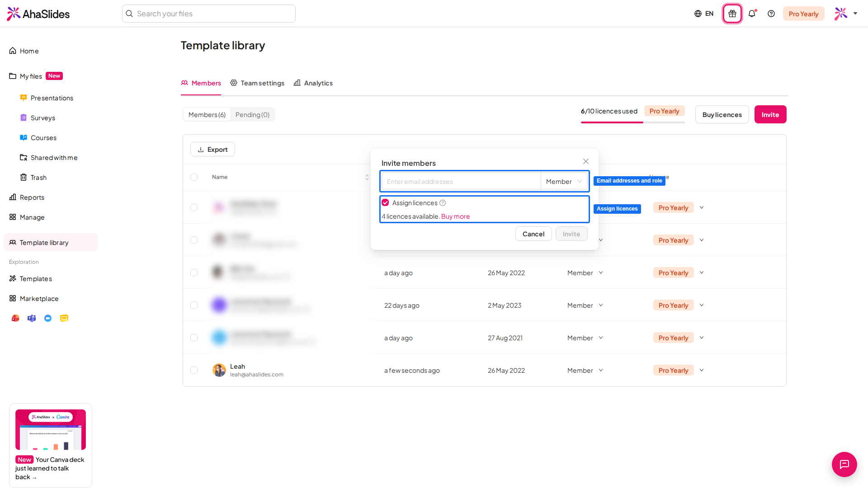Switch to the Analytics tab

click(x=313, y=83)
